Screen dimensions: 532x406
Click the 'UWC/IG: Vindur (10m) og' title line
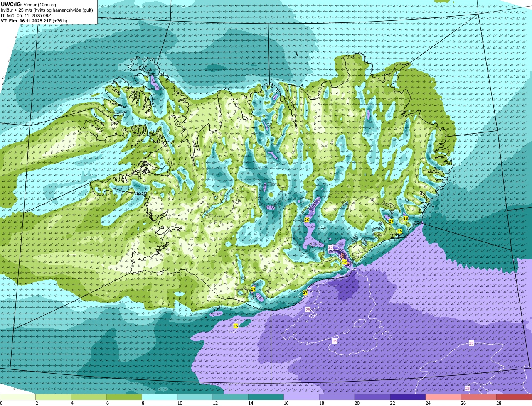coord(28,4)
